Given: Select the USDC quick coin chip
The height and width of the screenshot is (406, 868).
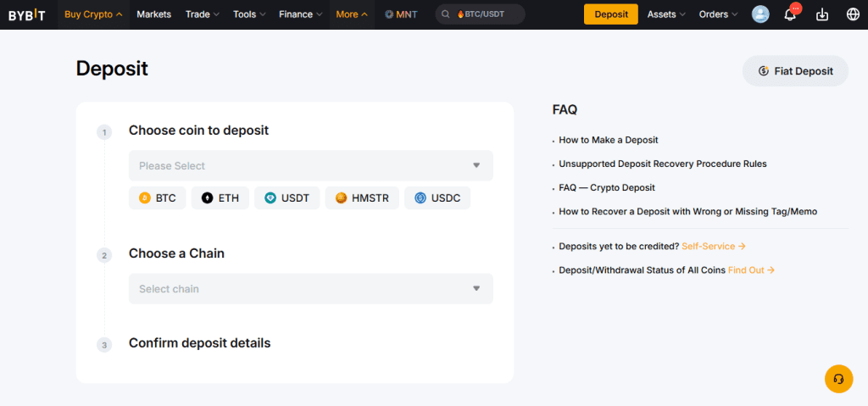Looking at the screenshot, I should click(x=437, y=198).
